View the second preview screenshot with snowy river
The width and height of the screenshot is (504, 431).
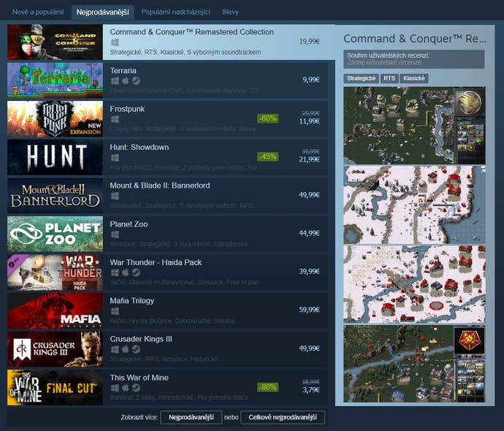tap(414, 205)
